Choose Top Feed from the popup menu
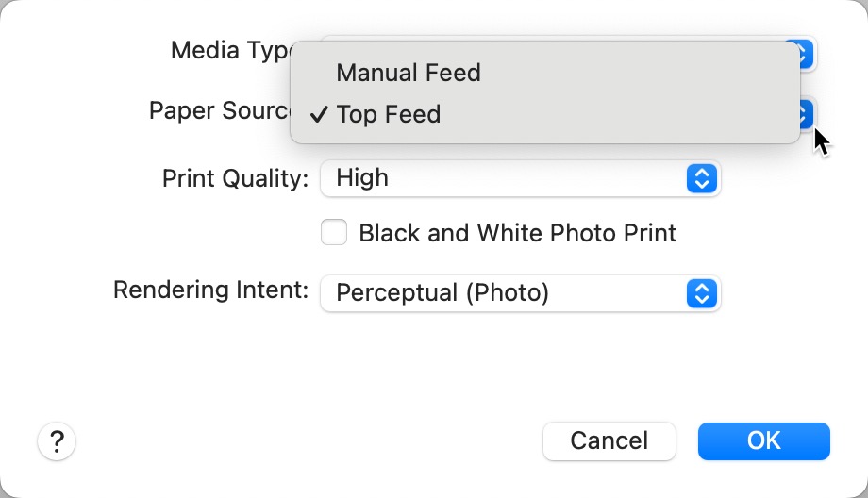 pyautogui.click(x=389, y=115)
